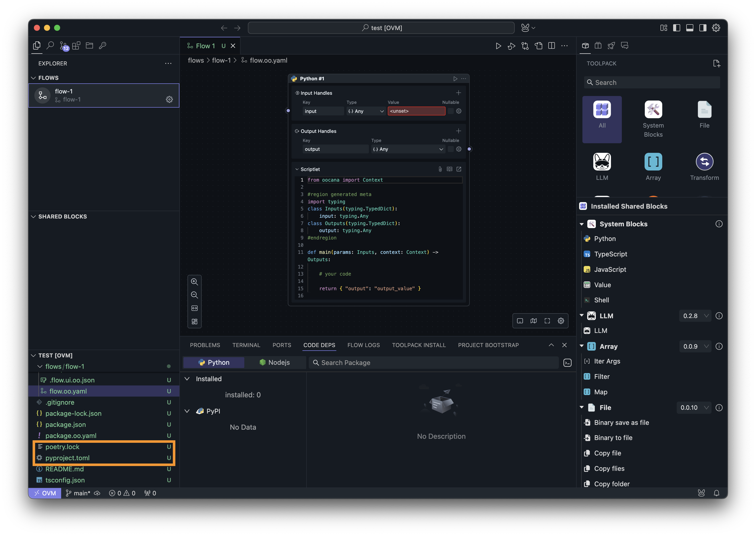The height and width of the screenshot is (536, 756).
Task: Open the input handle Type dropdown
Action: (365, 111)
